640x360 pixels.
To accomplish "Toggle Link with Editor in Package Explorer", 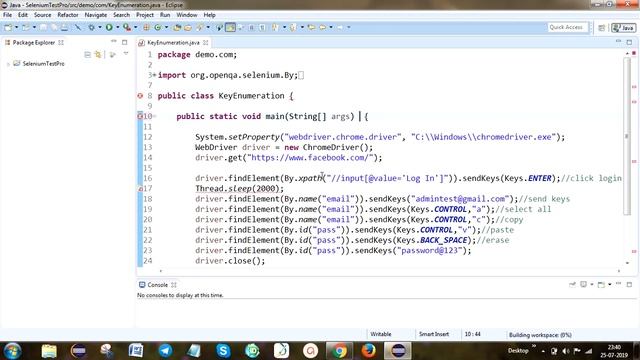I will tap(98, 54).
